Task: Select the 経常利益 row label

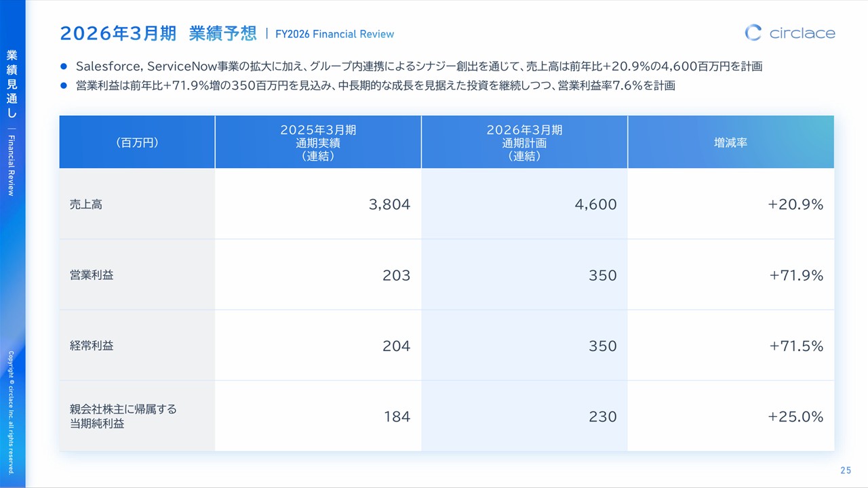Action: coord(92,346)
